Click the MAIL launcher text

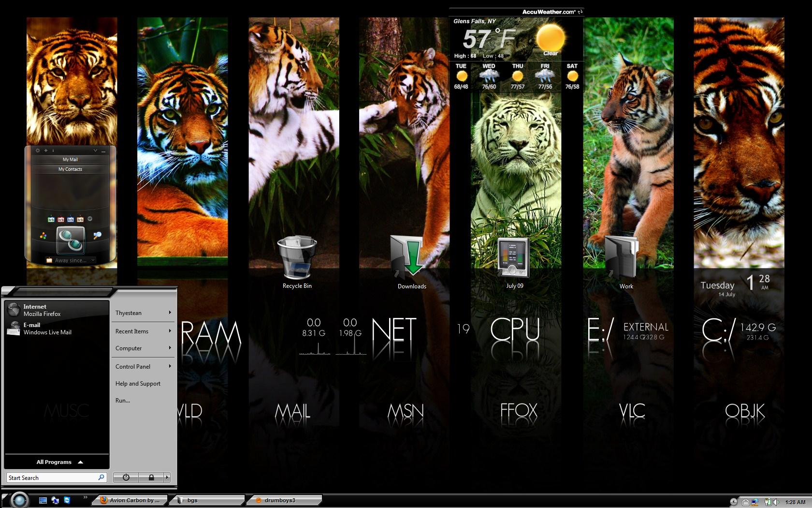[292, 411]
